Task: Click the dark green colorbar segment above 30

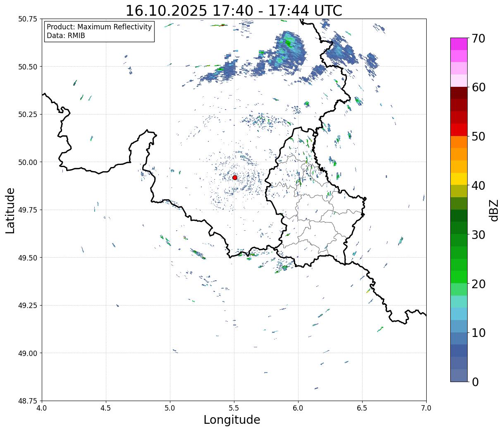Action: pyautogui.click(x=459, y=215)
